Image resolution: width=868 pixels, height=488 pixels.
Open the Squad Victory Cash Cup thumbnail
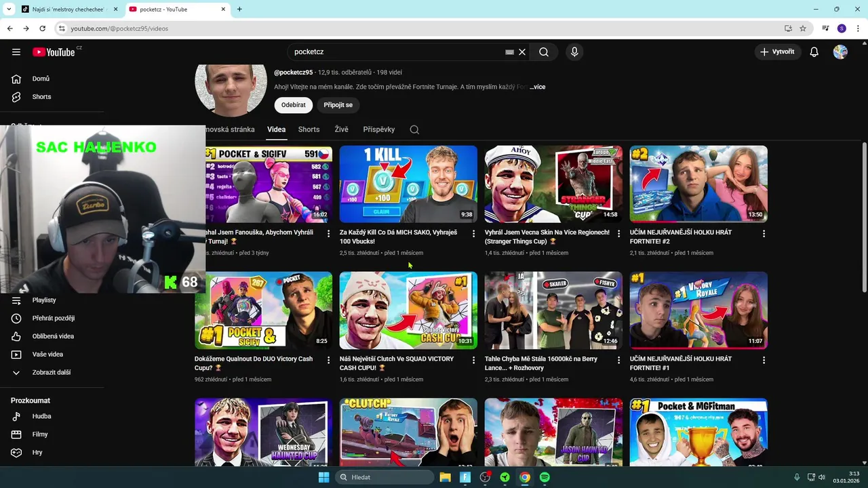(408, 310)
